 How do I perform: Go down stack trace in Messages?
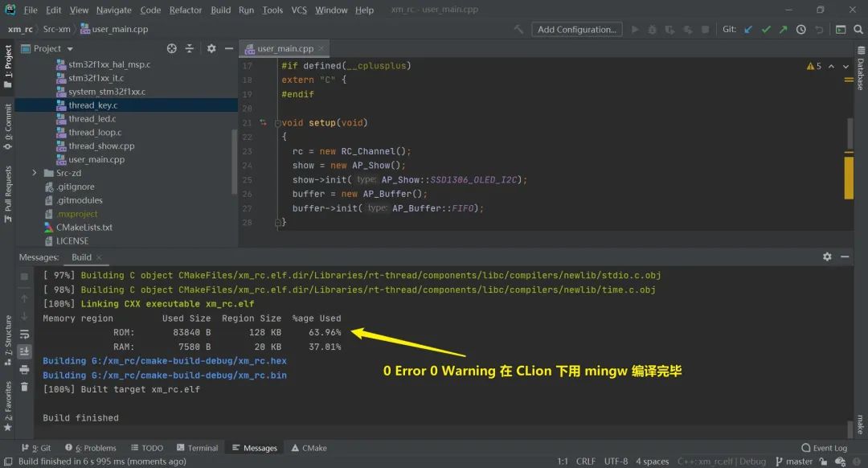[x=24, y=316]
